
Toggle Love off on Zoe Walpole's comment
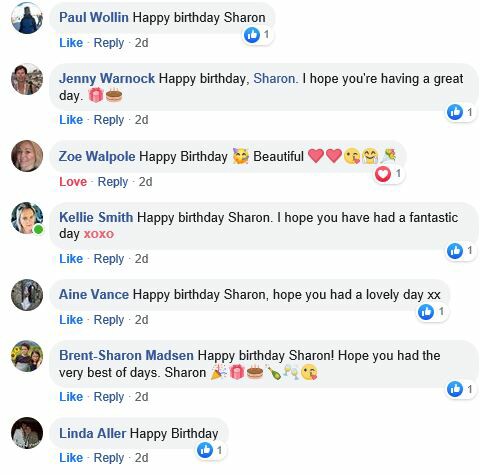(x=73, y=182)
